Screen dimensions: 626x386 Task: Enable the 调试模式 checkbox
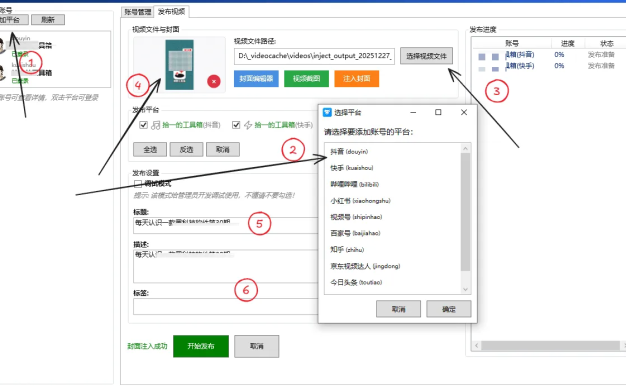pos(138,184)
